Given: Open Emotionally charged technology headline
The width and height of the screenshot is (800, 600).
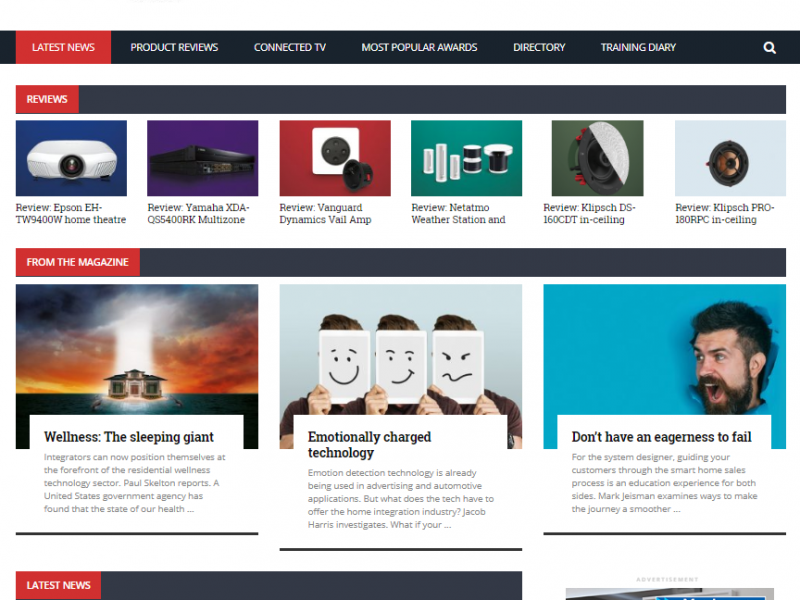Looking at the screenshot, I should click(x=369, y=445).
